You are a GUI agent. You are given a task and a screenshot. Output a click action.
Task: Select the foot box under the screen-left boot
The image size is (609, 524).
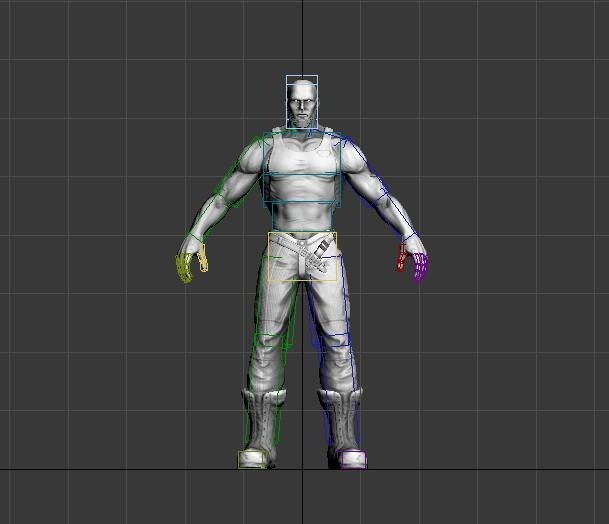(252, 460)
